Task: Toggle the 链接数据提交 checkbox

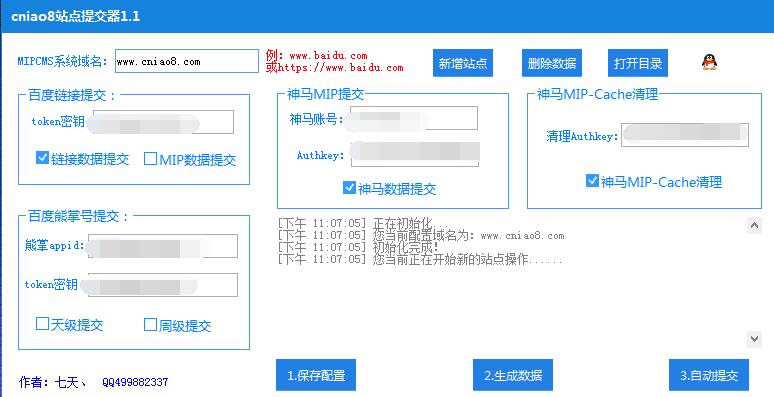Action: point(42,158)
